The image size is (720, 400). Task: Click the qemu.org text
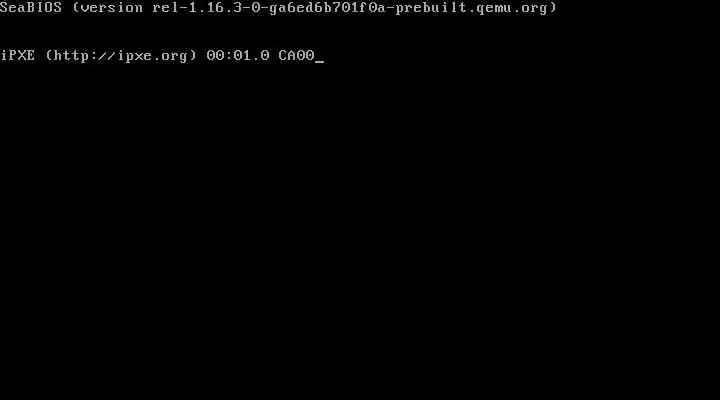pyautogui.click(x=512, y=9)
